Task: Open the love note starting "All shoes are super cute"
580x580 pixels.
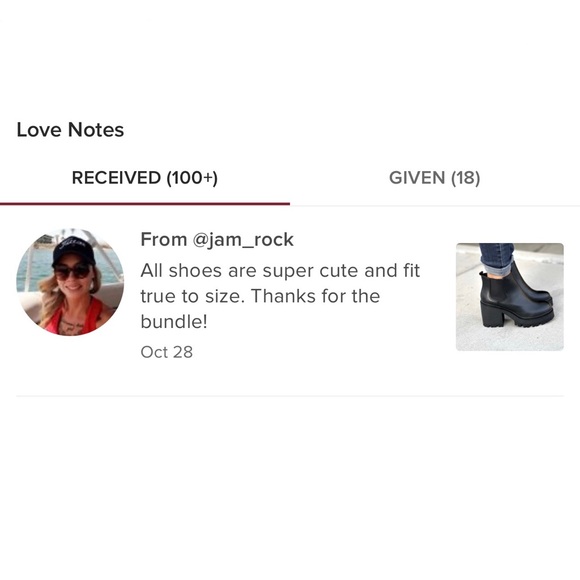Action: click(x=280, y=296)
